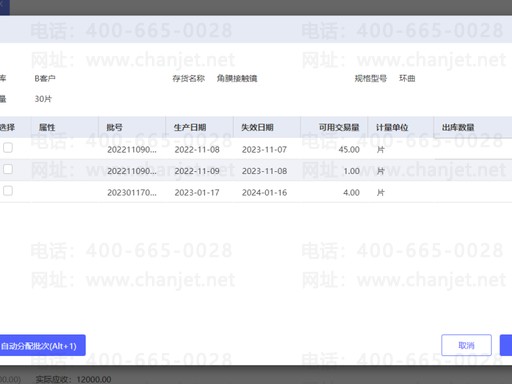Click the 取消 cancel button
512x384 pixels.
tap(466, 345)
